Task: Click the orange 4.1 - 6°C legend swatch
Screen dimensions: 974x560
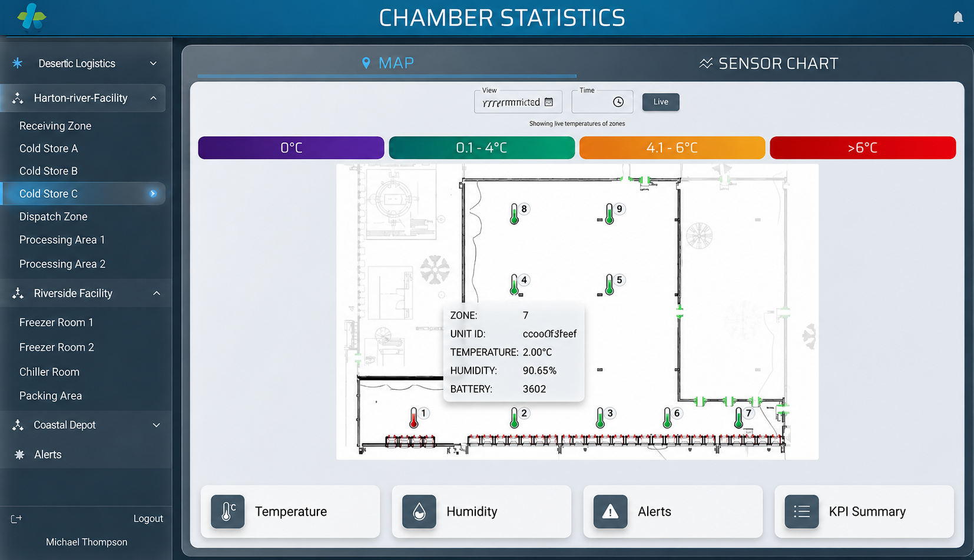Action: [x=672, y=148]
